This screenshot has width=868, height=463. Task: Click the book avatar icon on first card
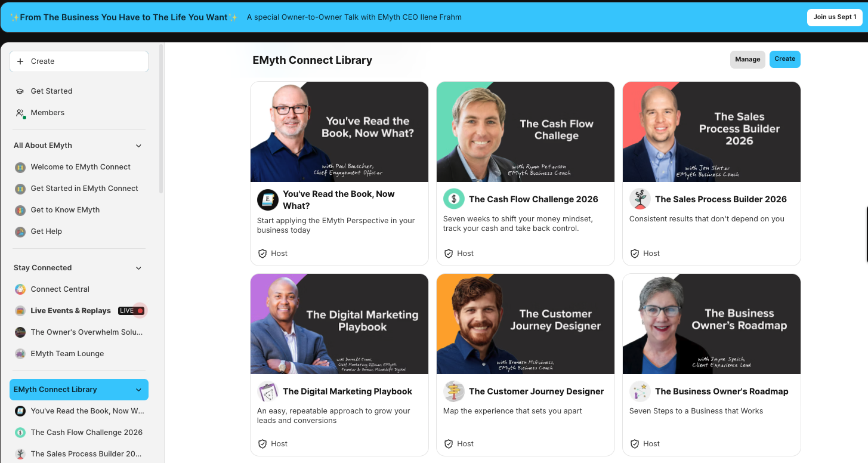(x=268, y=200)
